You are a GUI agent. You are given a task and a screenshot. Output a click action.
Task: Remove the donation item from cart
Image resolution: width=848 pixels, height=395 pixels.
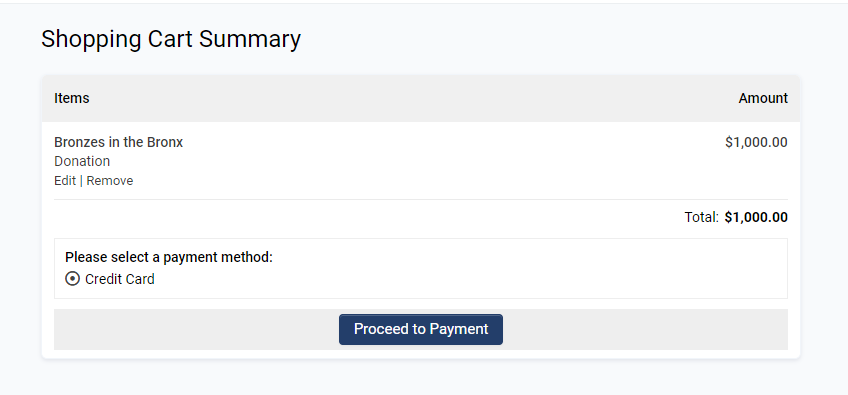110,181
